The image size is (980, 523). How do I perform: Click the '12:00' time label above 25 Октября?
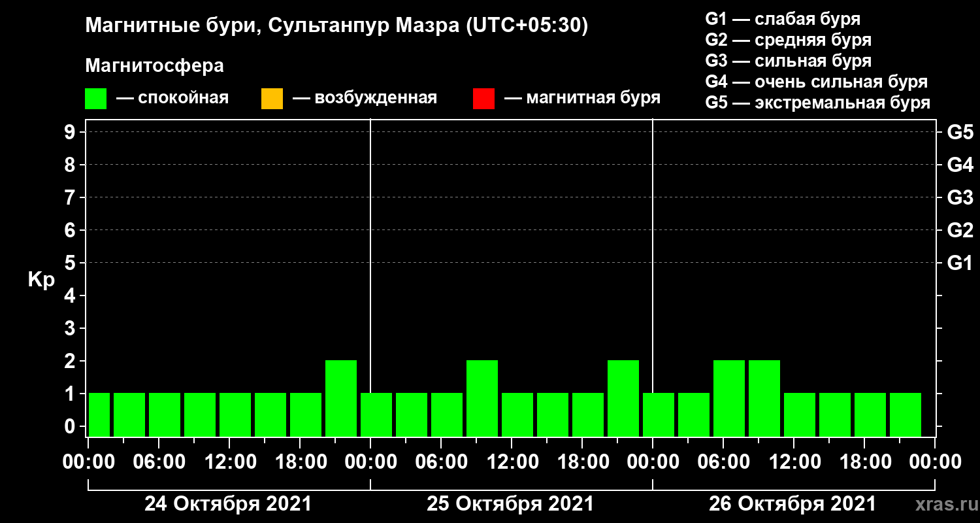pos(512,462)
